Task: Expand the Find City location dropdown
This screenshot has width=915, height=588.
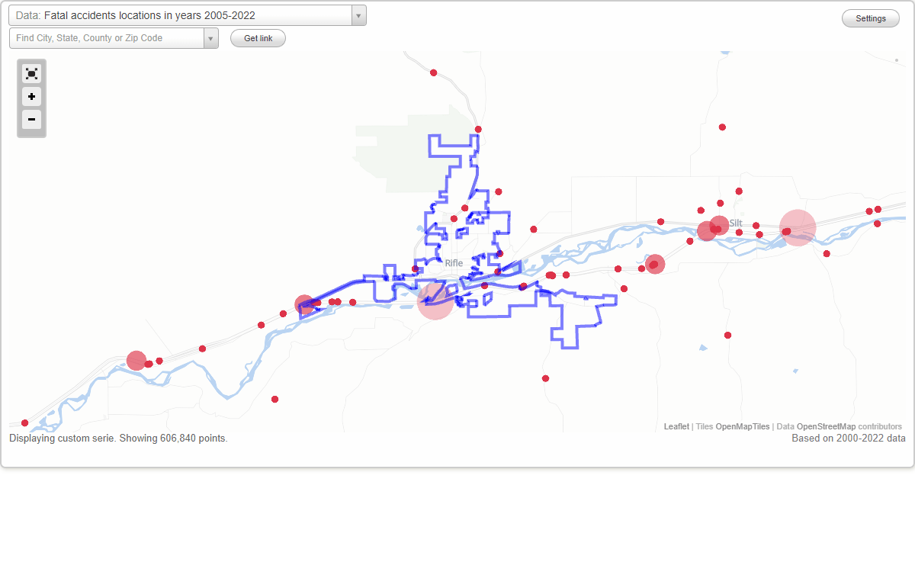Action: pyautogui.click(x=211, y=37)
